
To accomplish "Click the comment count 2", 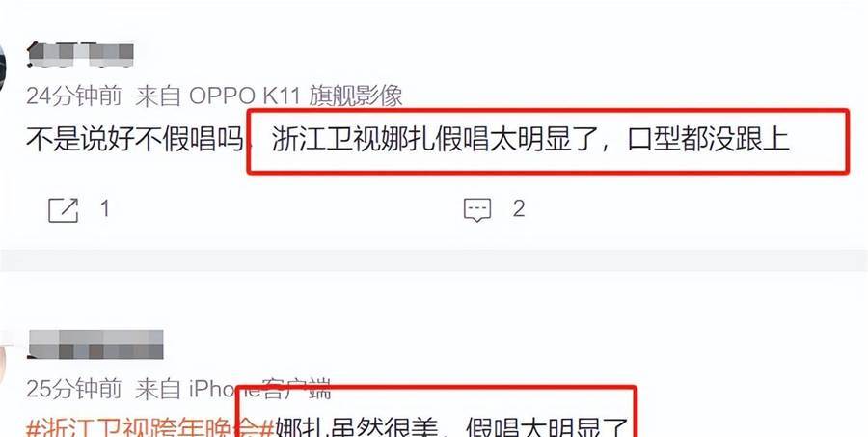I will coord(519,208).
